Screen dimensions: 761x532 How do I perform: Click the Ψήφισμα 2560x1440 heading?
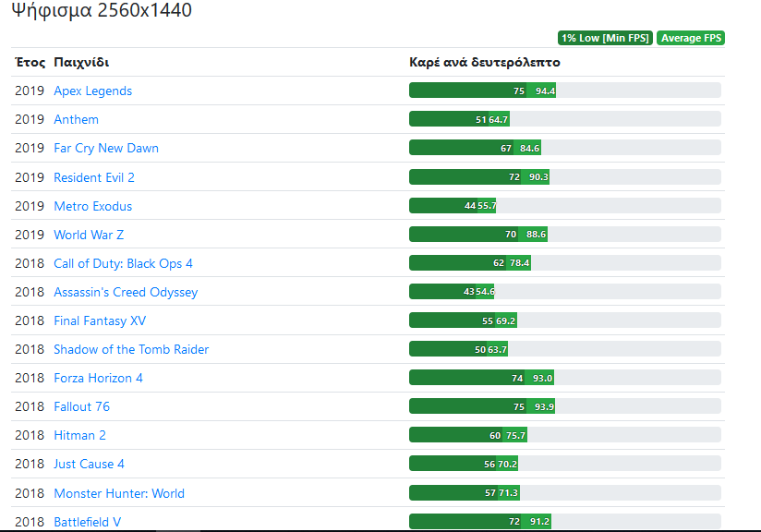click(x=102, y=10)
